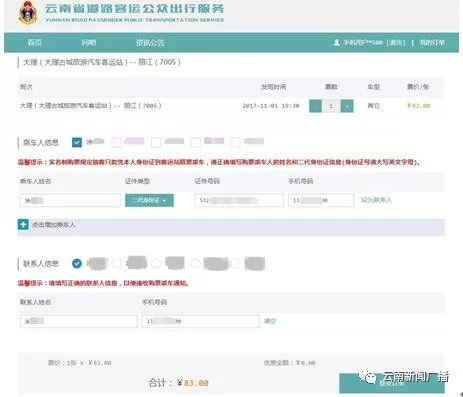Image resolution: width=463 pixels, height=397 pixels.
Task: Decrease ticket count with the minus button
Action: (315, 106)
